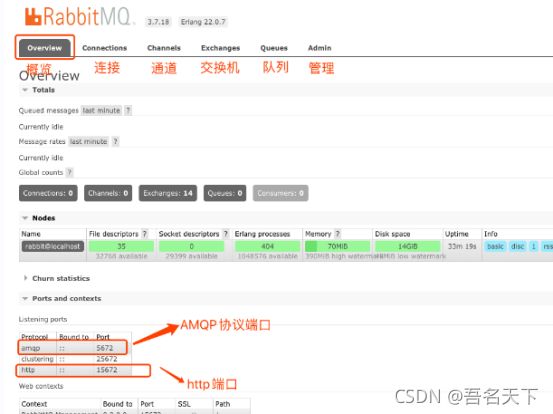The height and width of the screenshot is (414, 553).
Task: Click the Info column header
Action: tap(491, 234)
